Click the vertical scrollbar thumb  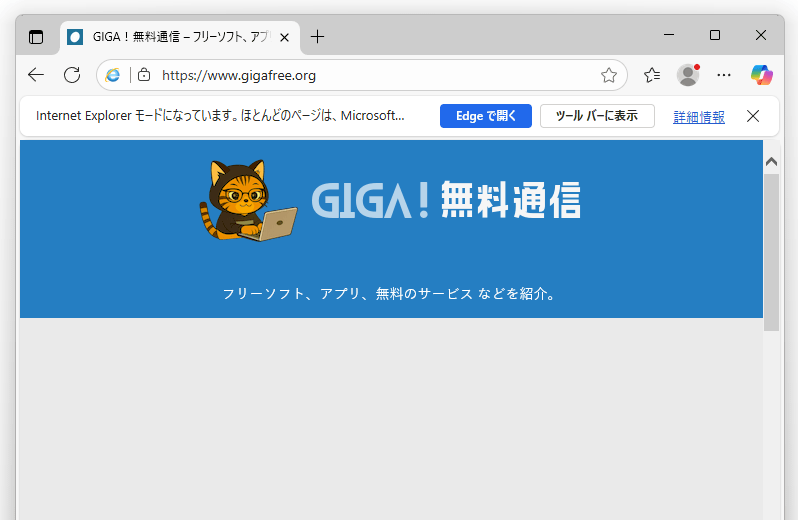point(771,252)
